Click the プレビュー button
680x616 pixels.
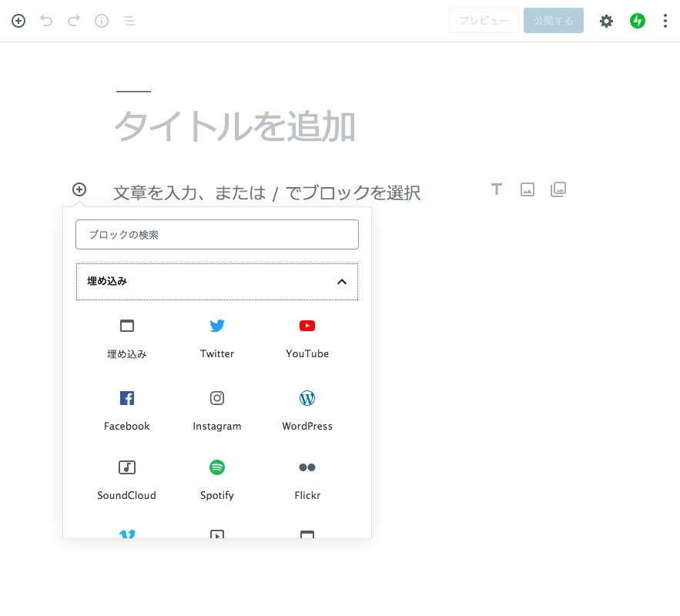pos(484,20)
